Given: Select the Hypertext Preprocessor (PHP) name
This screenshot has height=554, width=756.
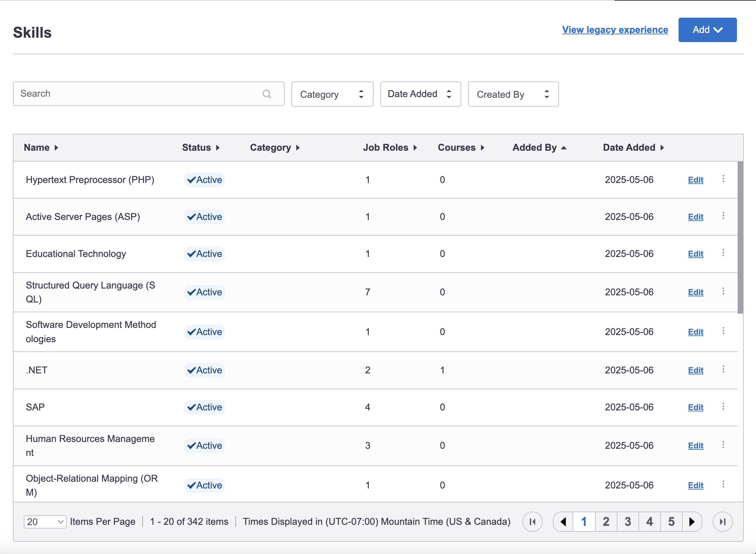Looking at the screenshot, I should click(x=90, y=180).
